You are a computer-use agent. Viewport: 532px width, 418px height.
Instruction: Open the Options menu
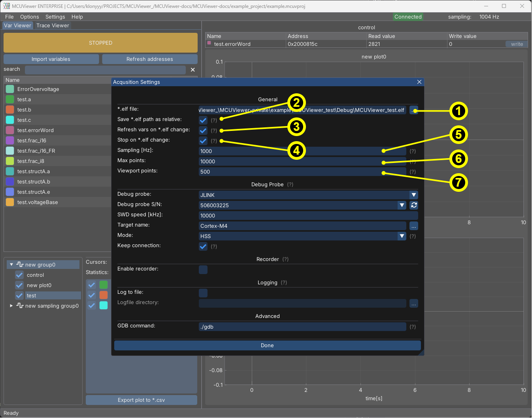point(29,17)
